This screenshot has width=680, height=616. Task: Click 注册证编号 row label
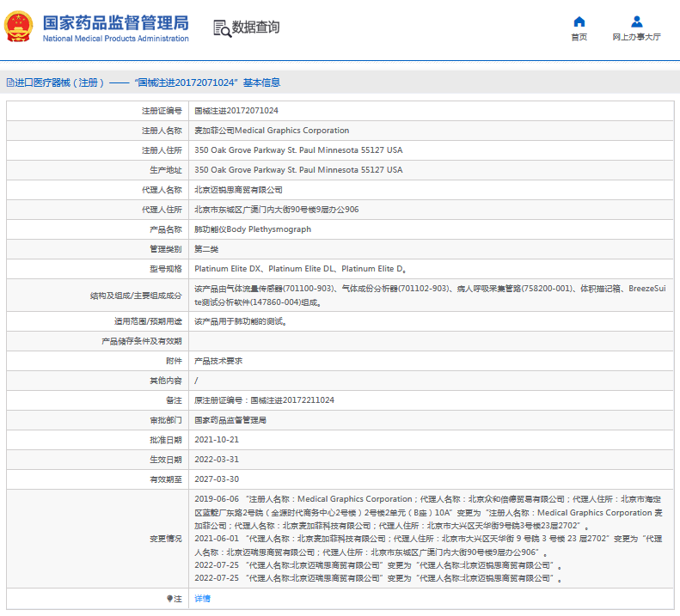click(162, 111)
